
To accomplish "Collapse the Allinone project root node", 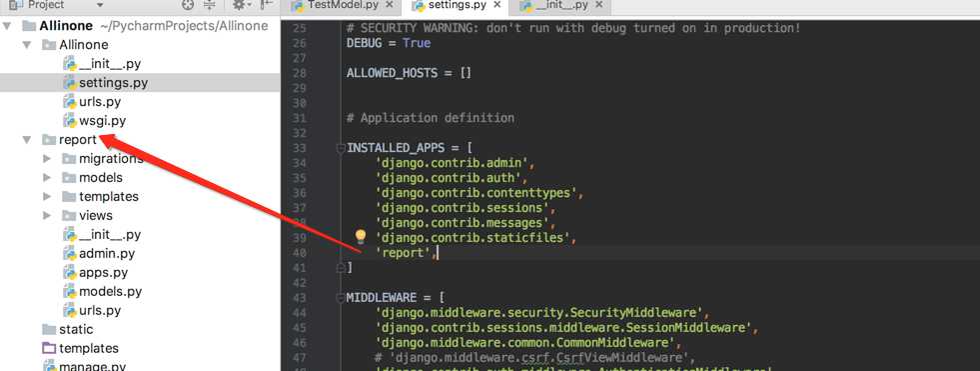I will 8,26.
